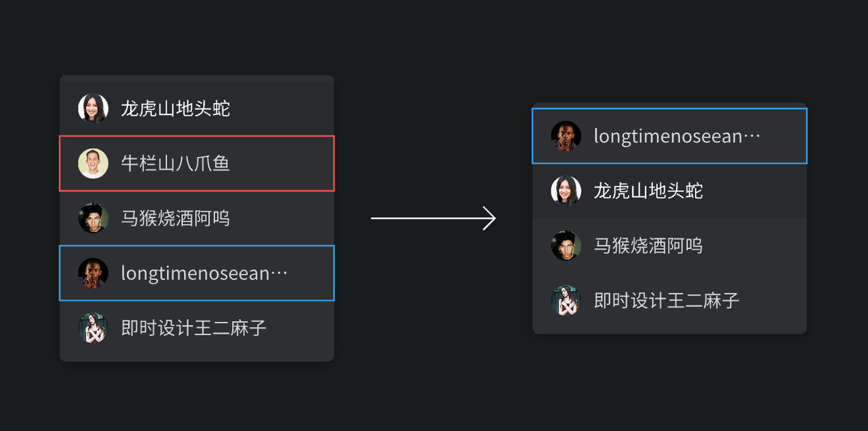The image size is (868, 431).
Task: Click the yellow avatar of 牛栏山八爪鱼
Action: pyautogui.click(x=93, y=163)
